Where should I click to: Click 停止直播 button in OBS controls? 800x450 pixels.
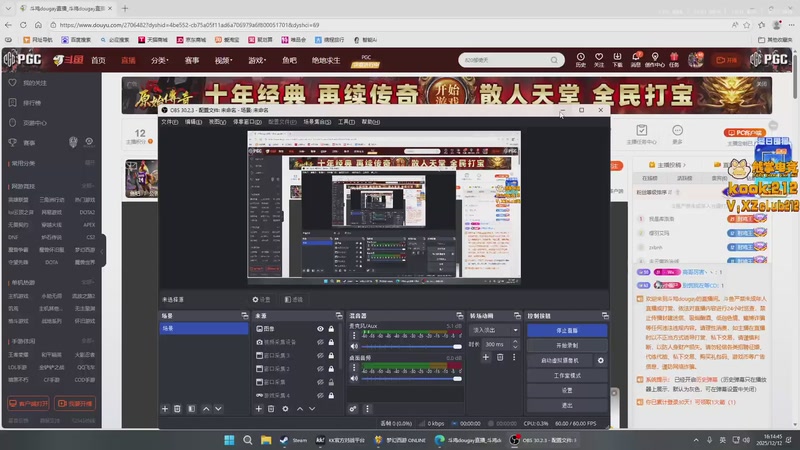[x=567, y=331]
